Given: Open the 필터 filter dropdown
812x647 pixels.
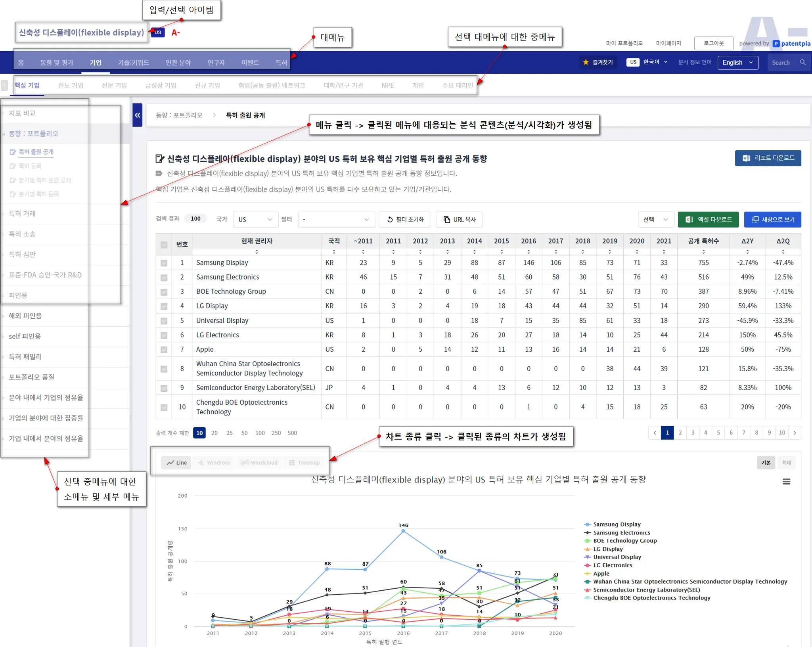Looking at the screenshot, I should 335,220.
